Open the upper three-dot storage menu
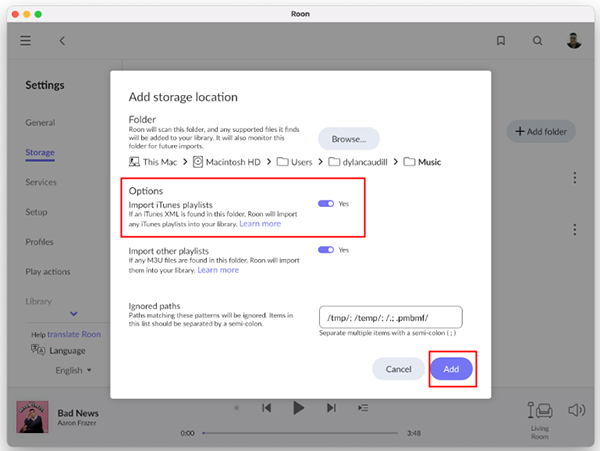Viewport: 600px width, 451px height. pyautogui.click(x=574, y=177)
